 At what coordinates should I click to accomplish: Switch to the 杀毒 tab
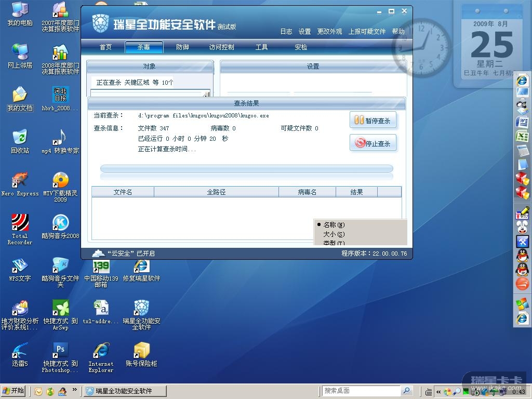144,47
